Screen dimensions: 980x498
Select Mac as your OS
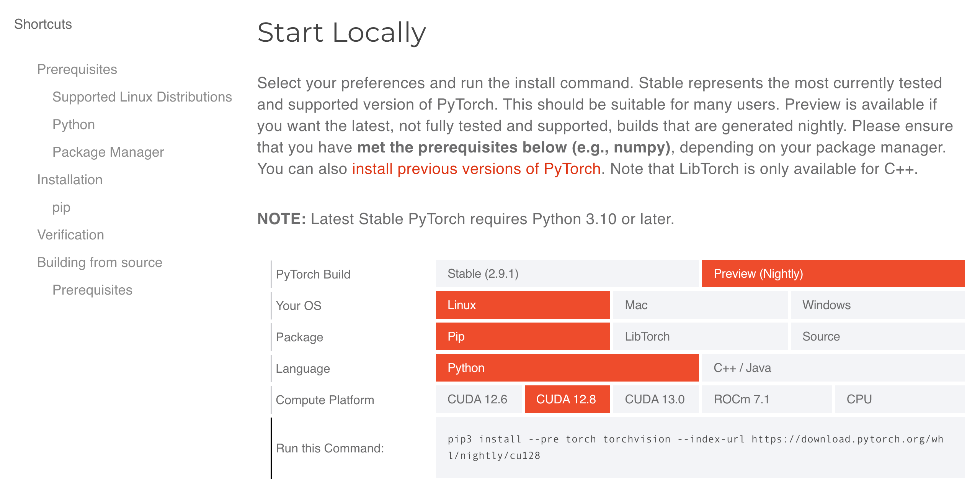pyautogui.click(x=700, y=305)
